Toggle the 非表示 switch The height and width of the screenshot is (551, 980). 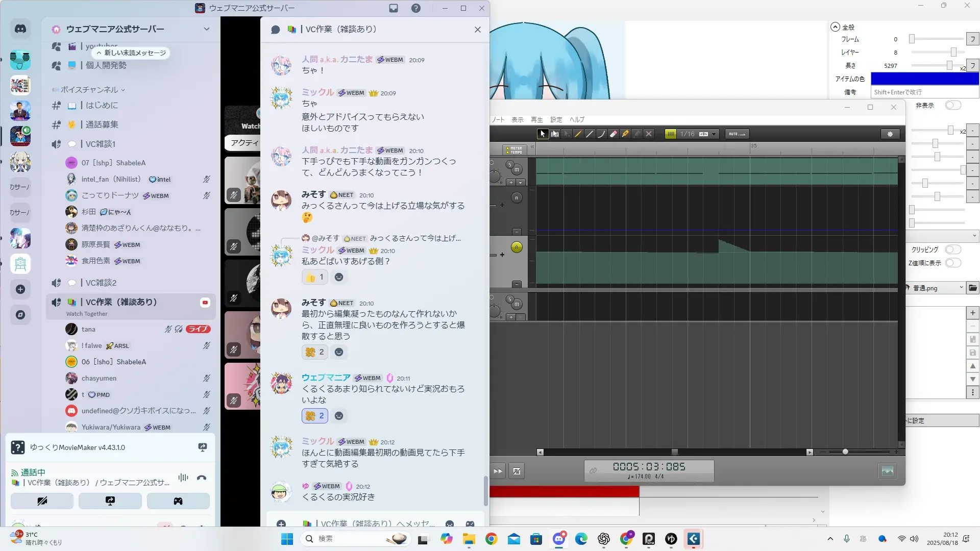click(952, 105)
